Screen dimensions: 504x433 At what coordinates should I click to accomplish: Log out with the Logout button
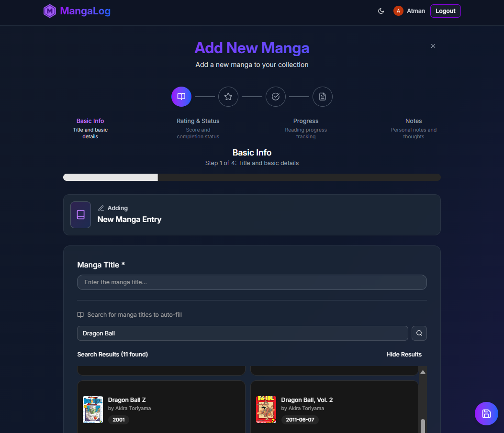pos(445,11)
